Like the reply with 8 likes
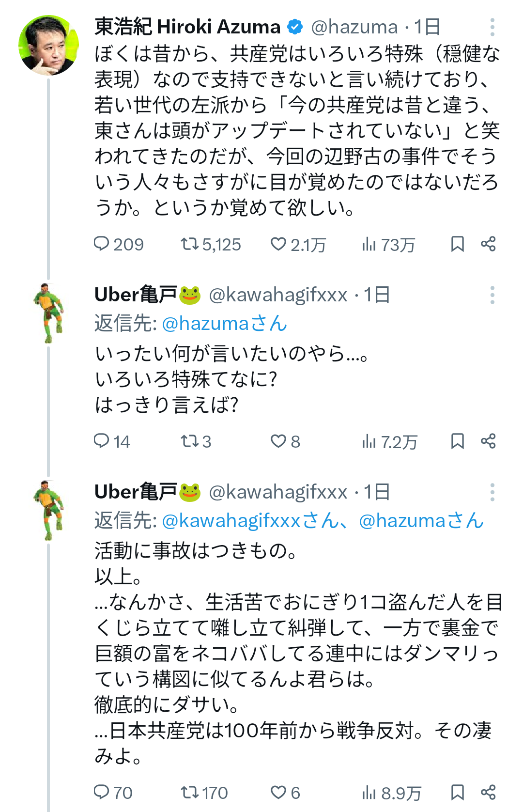The width and height of the screenshot is (523, 812). pos(285,441)
